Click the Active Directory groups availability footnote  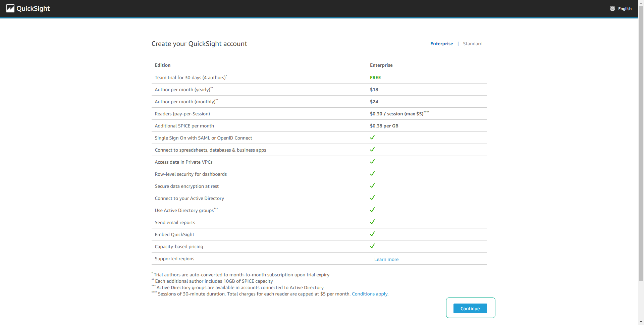pos(237,287)
